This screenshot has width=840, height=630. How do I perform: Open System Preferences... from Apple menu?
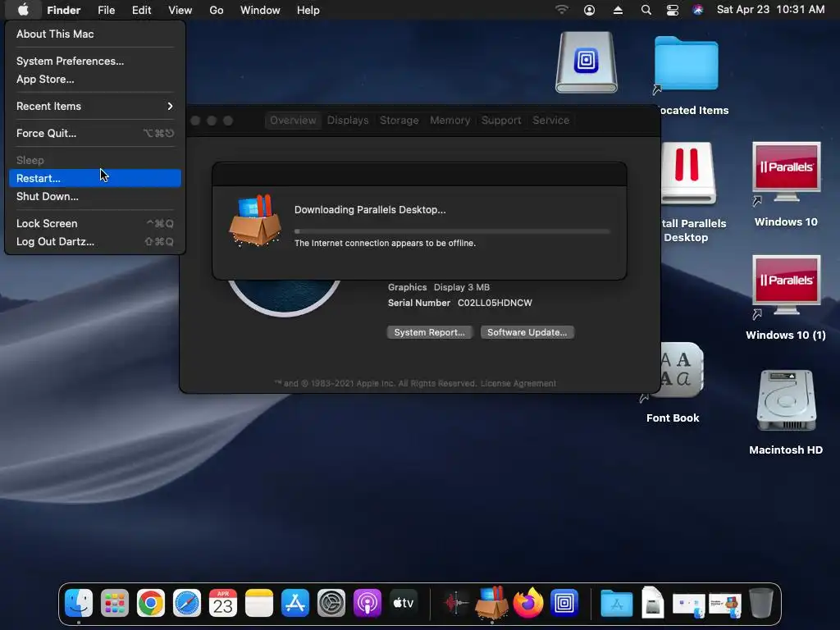point(95,61)
